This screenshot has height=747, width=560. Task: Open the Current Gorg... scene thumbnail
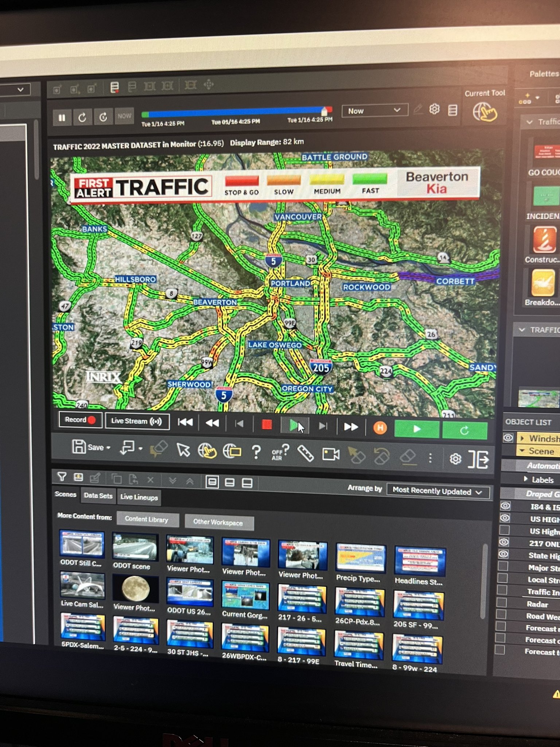point(245,596)
